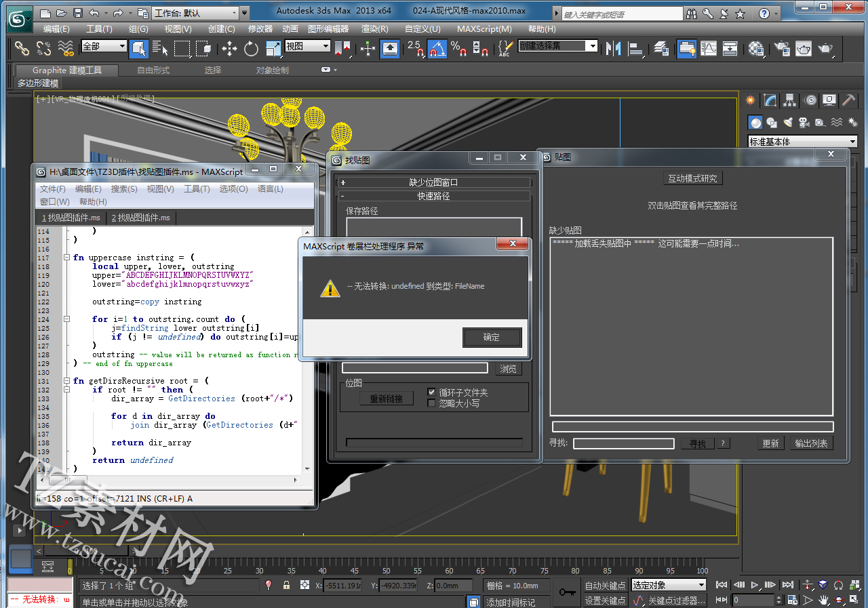Open the 选定对象 key filter dropdown
Screen dimensions: 868x608
pos(669,585)
